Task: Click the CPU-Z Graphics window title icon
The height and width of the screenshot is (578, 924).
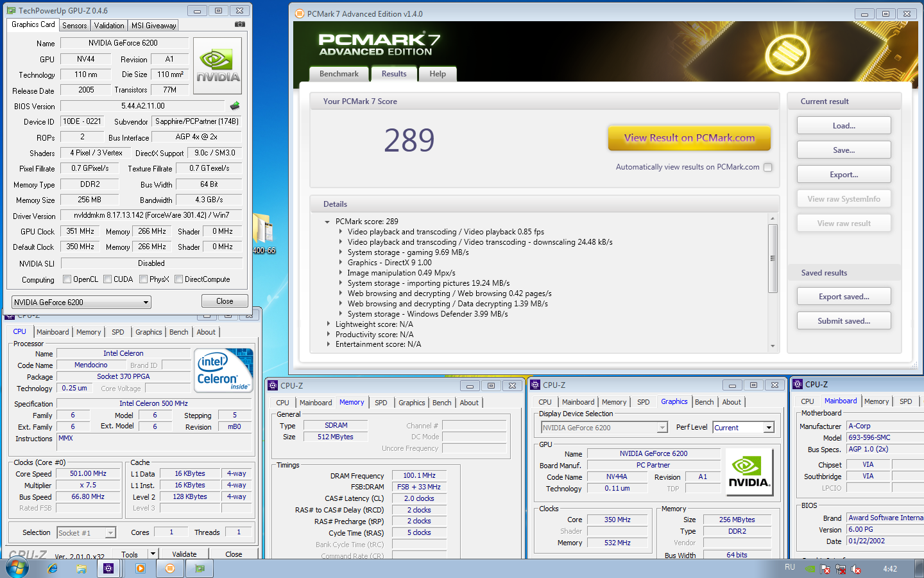Action: (536, 385)
